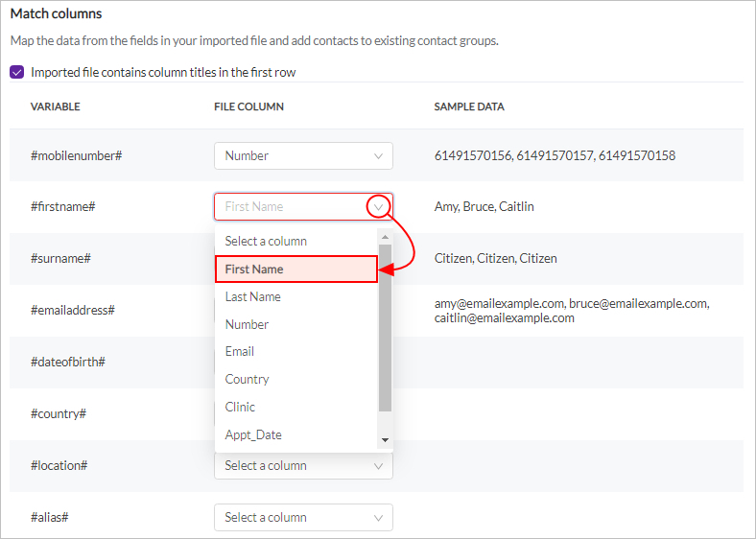Click the dropdown list scrollbar thumb

pyautogui.click(x=385, y=328)
